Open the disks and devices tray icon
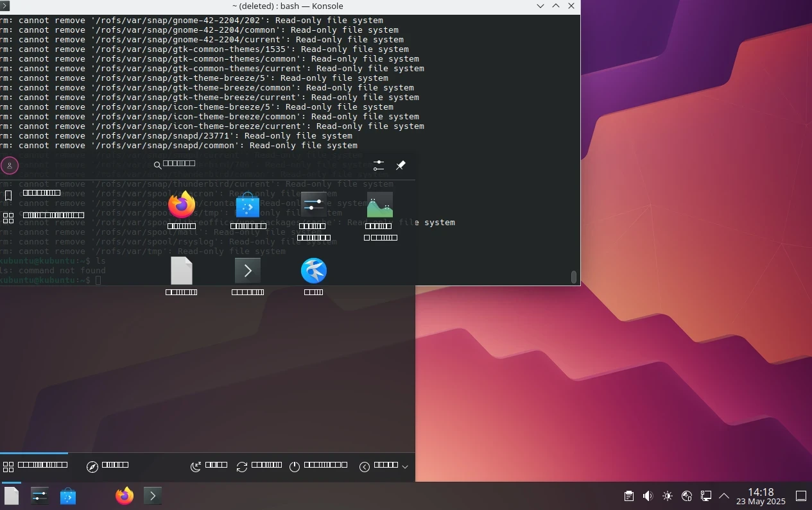The width and height of the screenshot is (812, 510). [687, 496]
